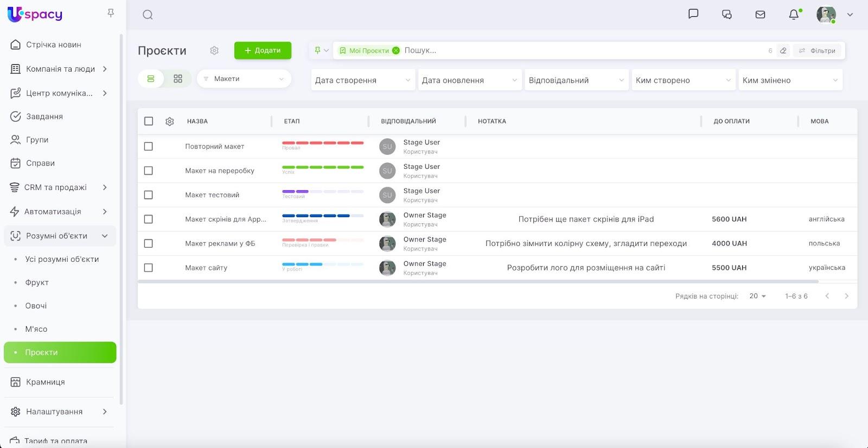Click the Пошук search input field
Viewport: 868px width, 448px height.
click(x=580, y=51)
